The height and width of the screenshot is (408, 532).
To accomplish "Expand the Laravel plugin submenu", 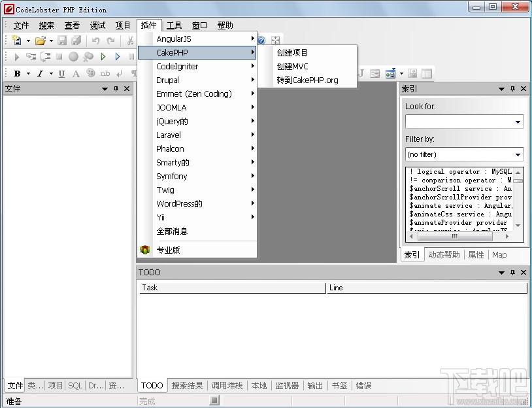I will [197, 135].
